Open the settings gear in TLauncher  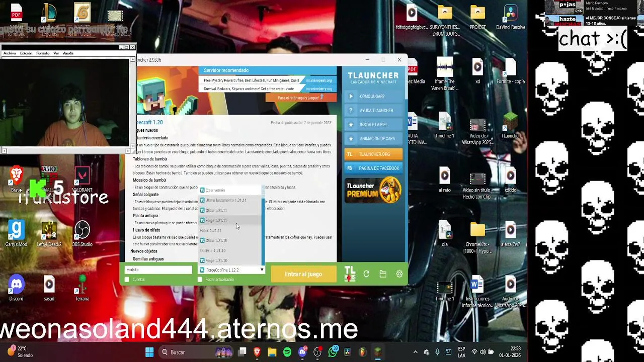pyautogui.click(x=399, y=274)
